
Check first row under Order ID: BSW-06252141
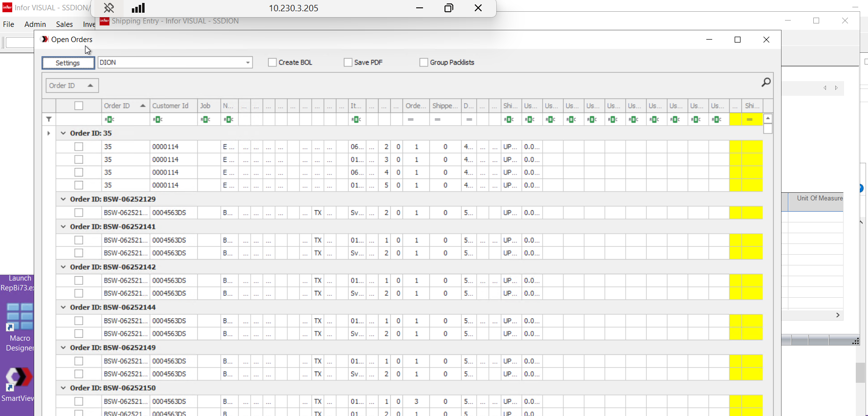point(79,240)
